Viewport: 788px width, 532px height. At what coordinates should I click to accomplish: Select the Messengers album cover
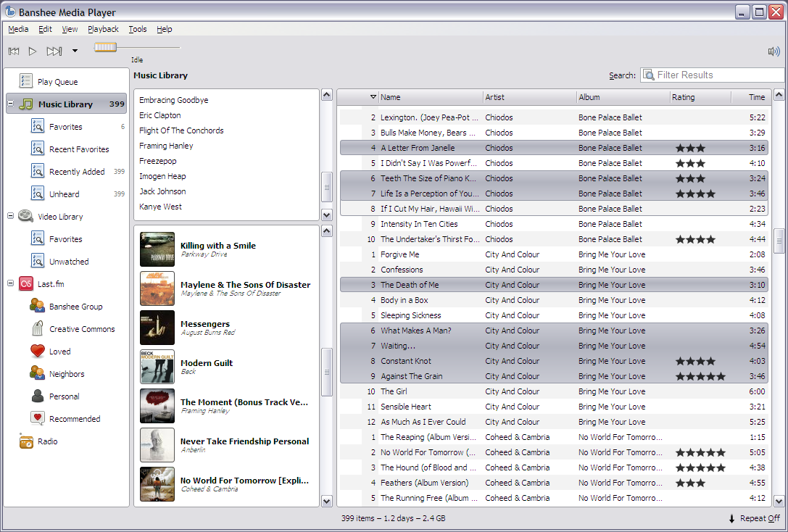pyautogui.click(x=157, y=328)
